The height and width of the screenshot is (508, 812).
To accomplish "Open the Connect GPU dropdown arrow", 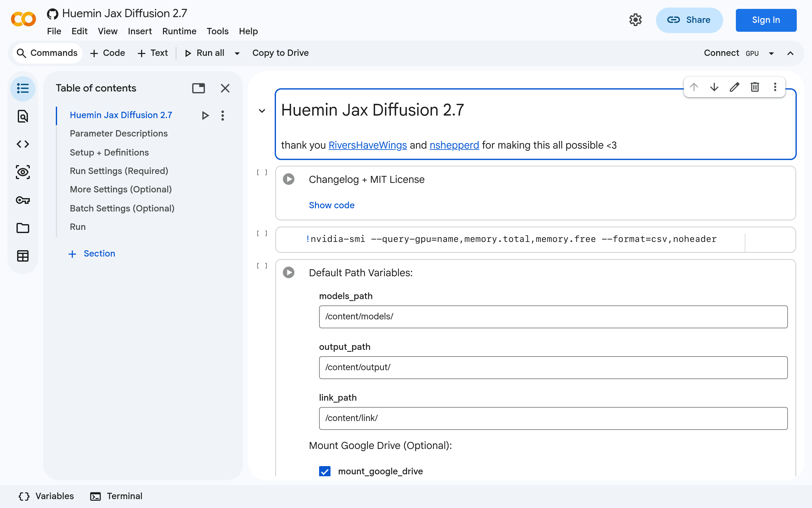I will click(x=771, y=53).
